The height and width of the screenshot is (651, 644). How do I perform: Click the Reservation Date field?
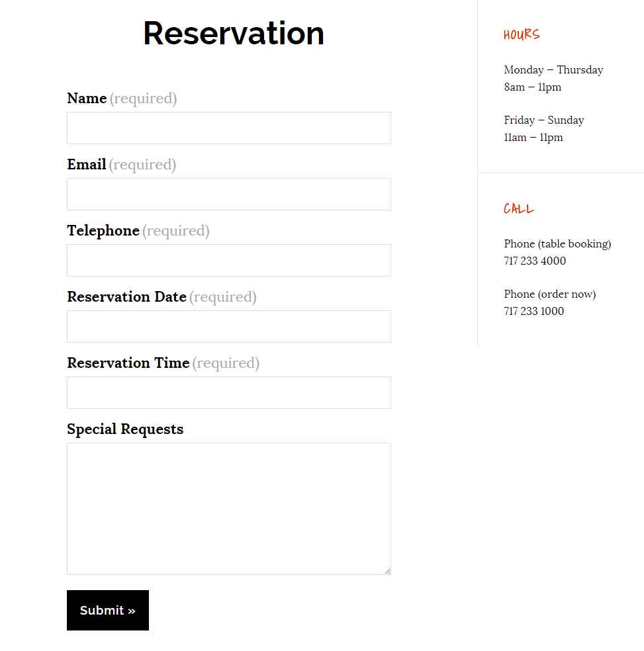(x=229, y=326)
